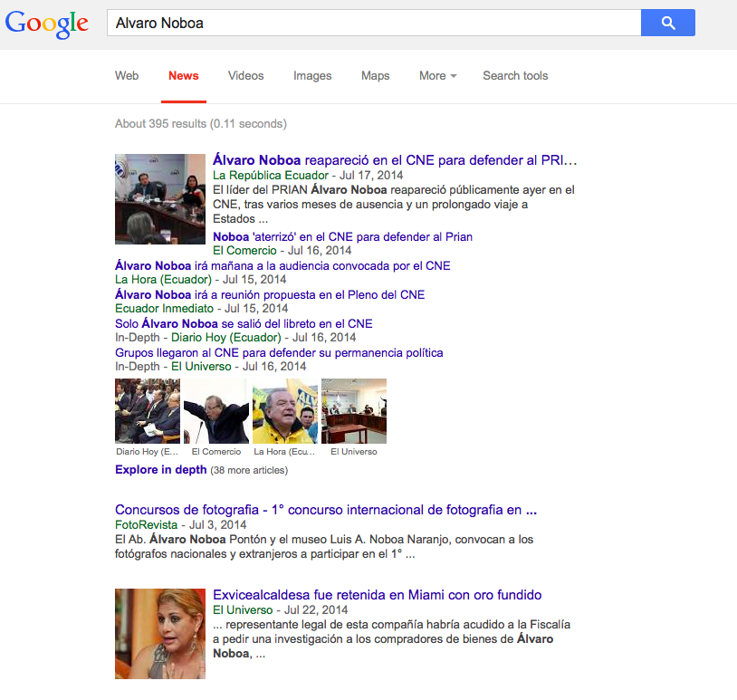737x700 pixels.
Task: Open the CNE press conference thumbnail at top
Action: click(160, 198)
